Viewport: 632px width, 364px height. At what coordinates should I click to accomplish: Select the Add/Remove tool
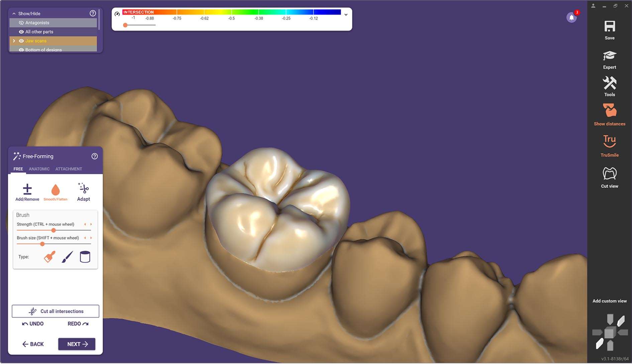click(x=27, y=189)
